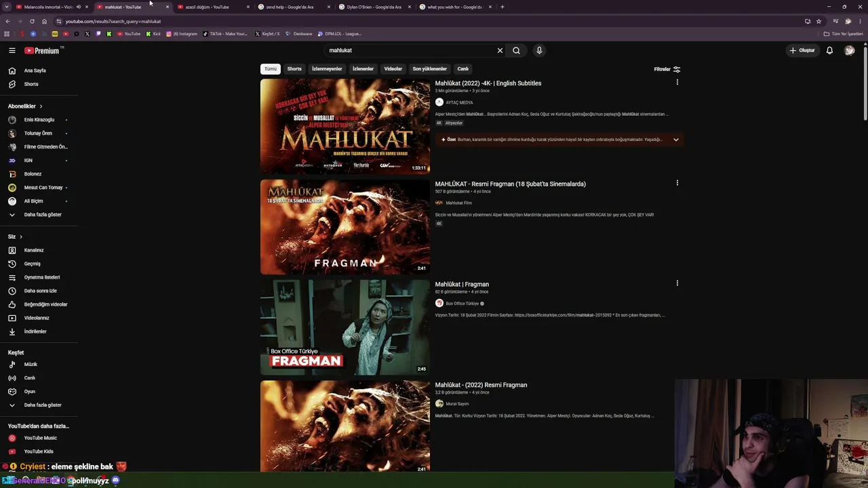
Task: Open a new browser tab
Action: [502, 7]
